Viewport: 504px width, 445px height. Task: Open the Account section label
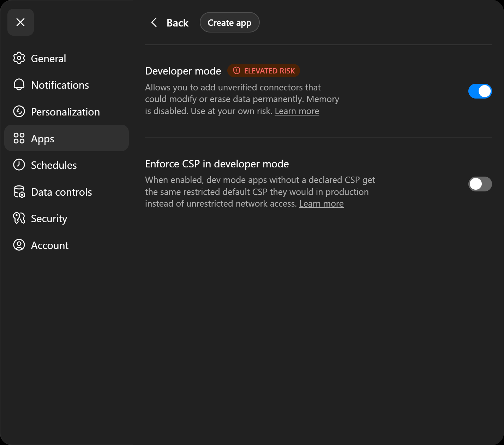click(x=50, y=245)
